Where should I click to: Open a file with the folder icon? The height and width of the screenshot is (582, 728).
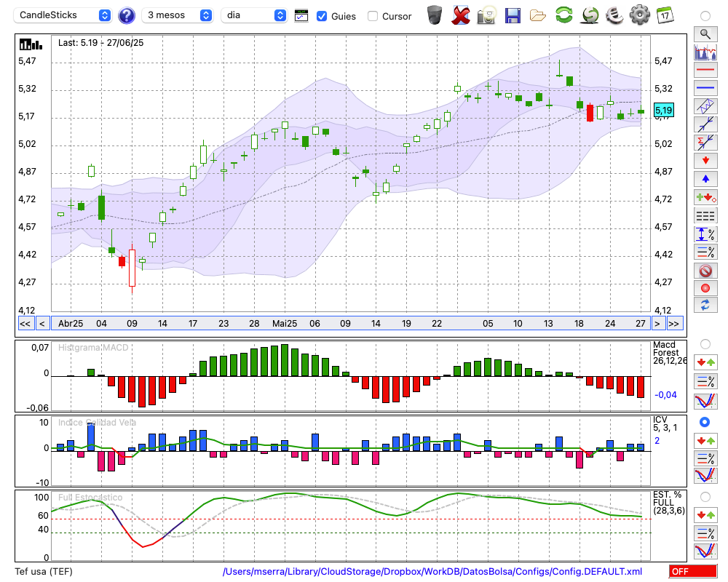tap(538, 15)
